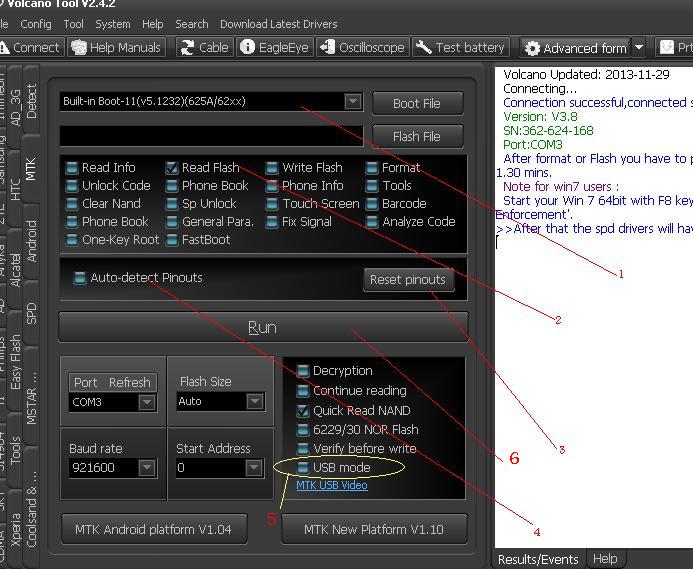Switch to the Alcatel side tab
This screenshot has height=569, width=693.
[x=15, y=270]
